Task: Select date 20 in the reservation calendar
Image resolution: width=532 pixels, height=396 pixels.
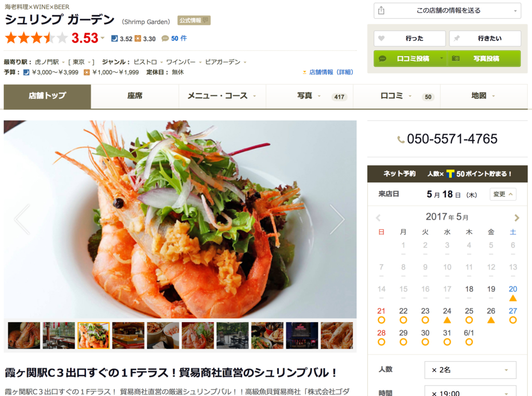Action: click(513, 289)
